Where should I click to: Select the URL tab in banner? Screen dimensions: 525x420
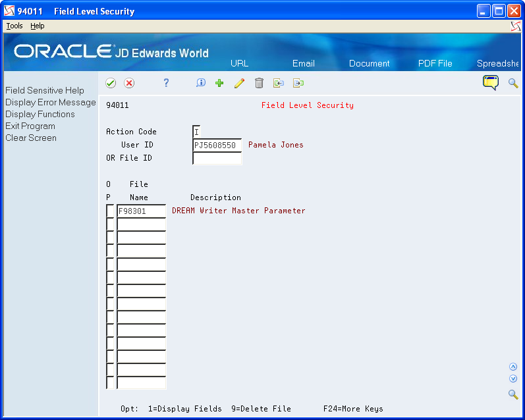point(239,63)
